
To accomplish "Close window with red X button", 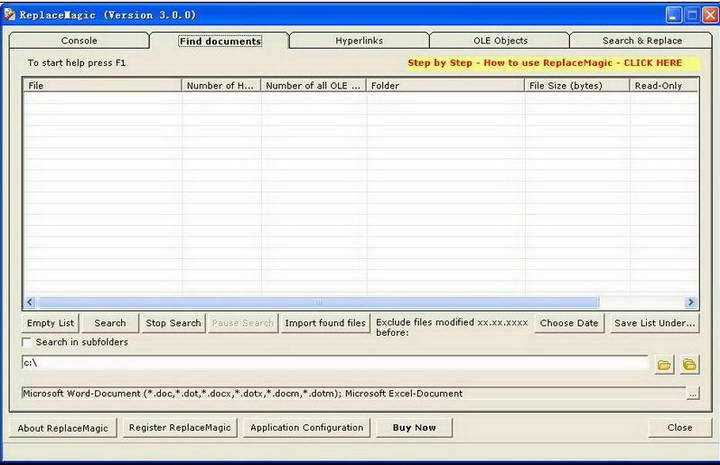I will point(710,15).
